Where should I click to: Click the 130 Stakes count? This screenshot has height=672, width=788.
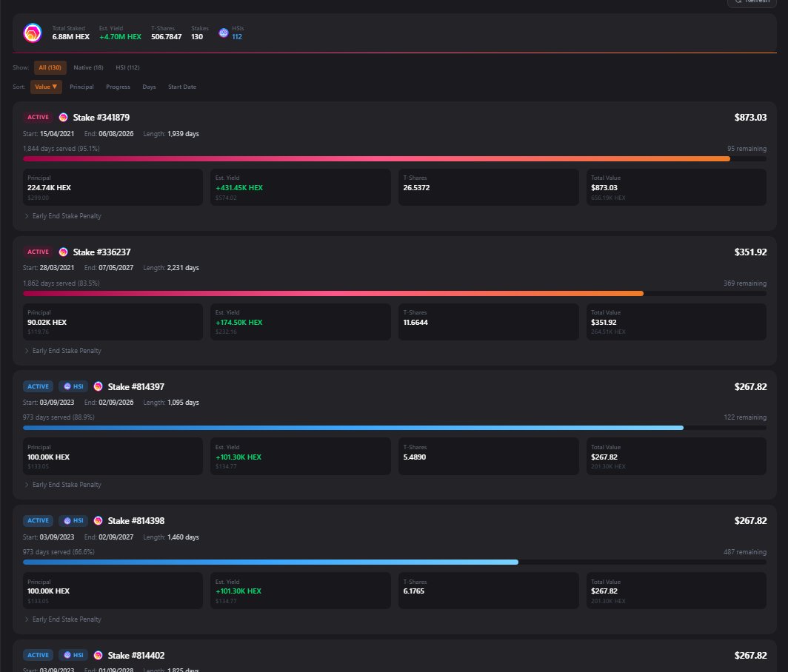tap(197, 37)
